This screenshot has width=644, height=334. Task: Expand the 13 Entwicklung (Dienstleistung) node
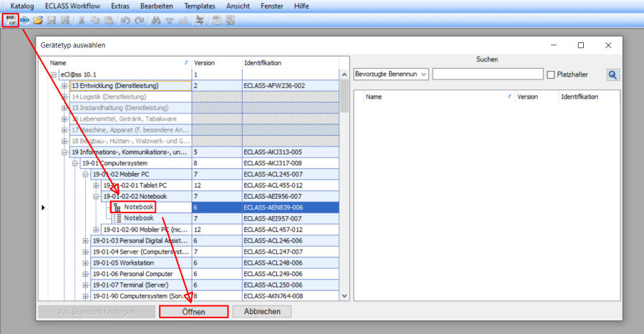(x=64, y=86)
